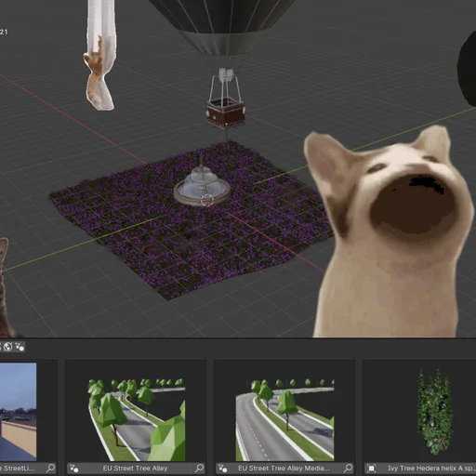Select the street light asset thumbnail with blue sky
Viewport: 476px width, 476px height.
[x=18, y=412]
